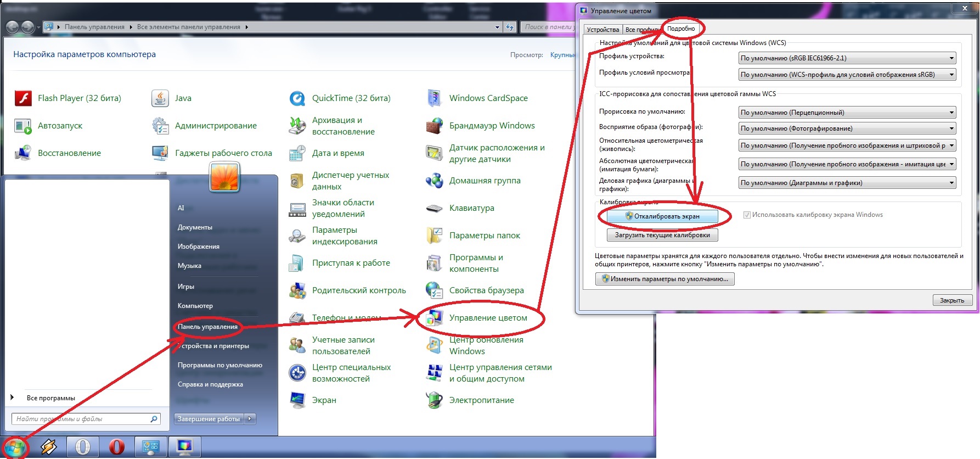Expand the Абсолютная цветометрическая dropdown

point(847,164)
